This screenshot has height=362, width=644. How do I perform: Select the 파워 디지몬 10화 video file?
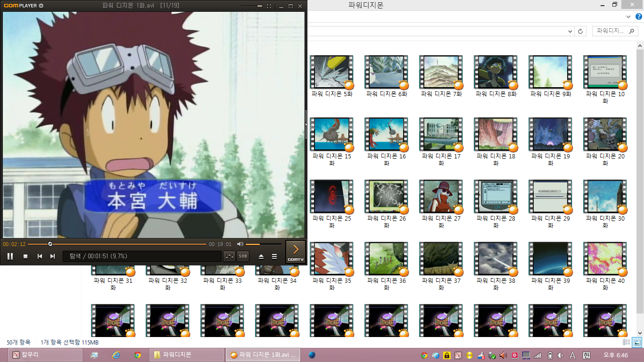[x=605, y=80]
